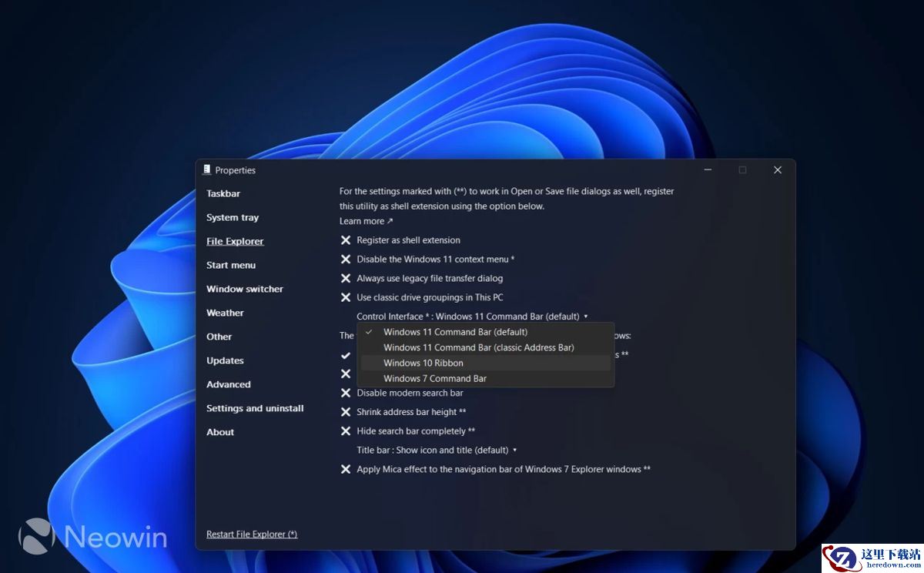Expand the Control Interface dropdown arrow
Image resolution: width=924 pixels, height=573 pixels.
[x=586, y=317]
